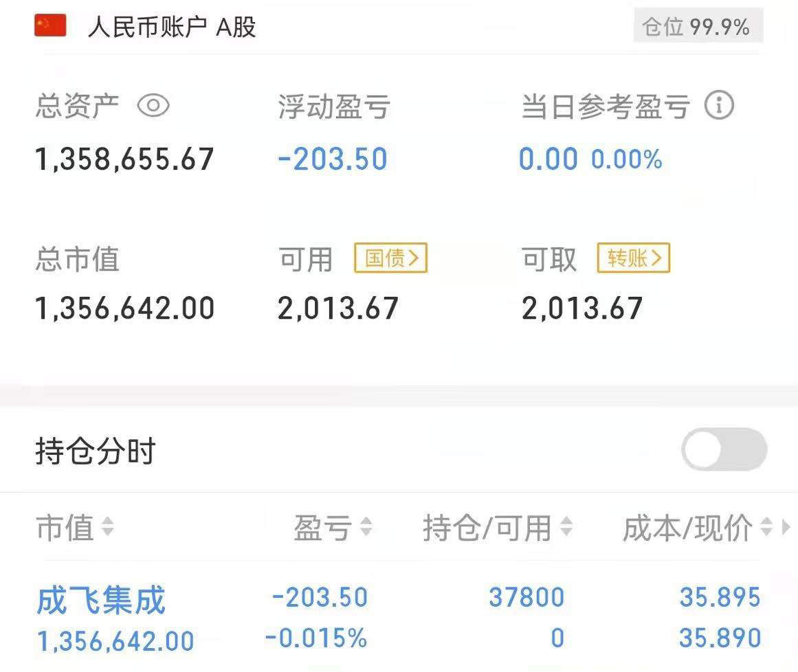Sort by 持仓/可用 column arrows
This screenshot has width=798, height=672.
tap(566, 527)
